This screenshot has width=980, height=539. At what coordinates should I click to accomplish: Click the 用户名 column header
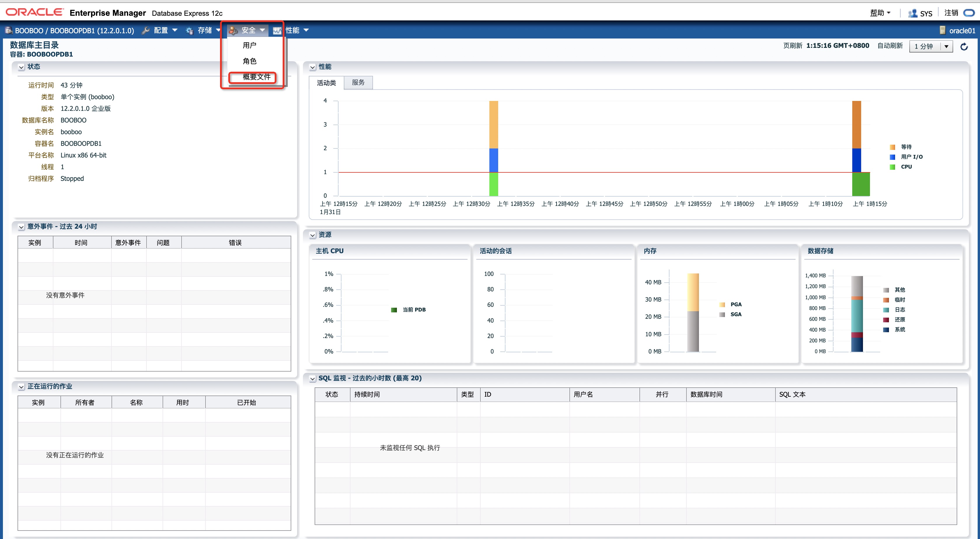coord(583,395)
